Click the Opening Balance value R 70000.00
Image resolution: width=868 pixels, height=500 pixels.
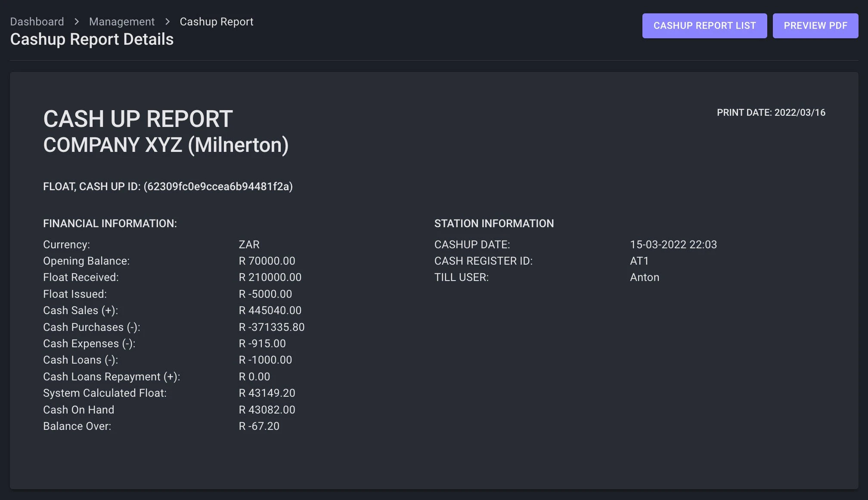pyautogui.click(x=267, y=261)
